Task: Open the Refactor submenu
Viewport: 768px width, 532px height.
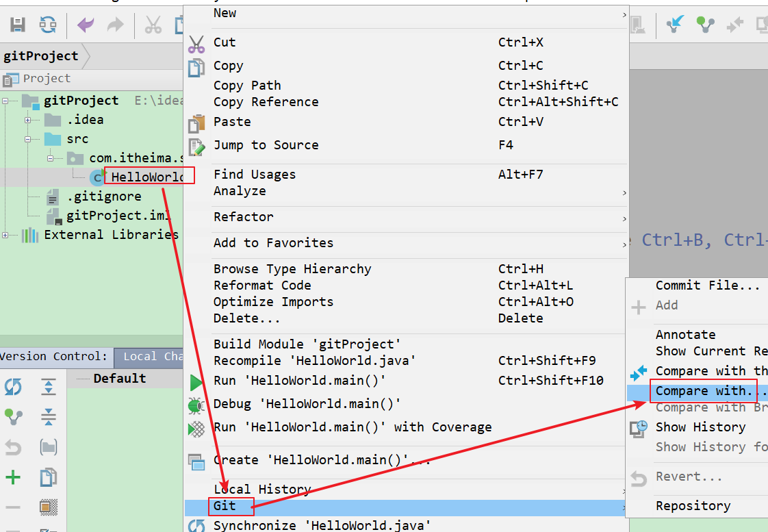Action: click(x=243, y=217)
